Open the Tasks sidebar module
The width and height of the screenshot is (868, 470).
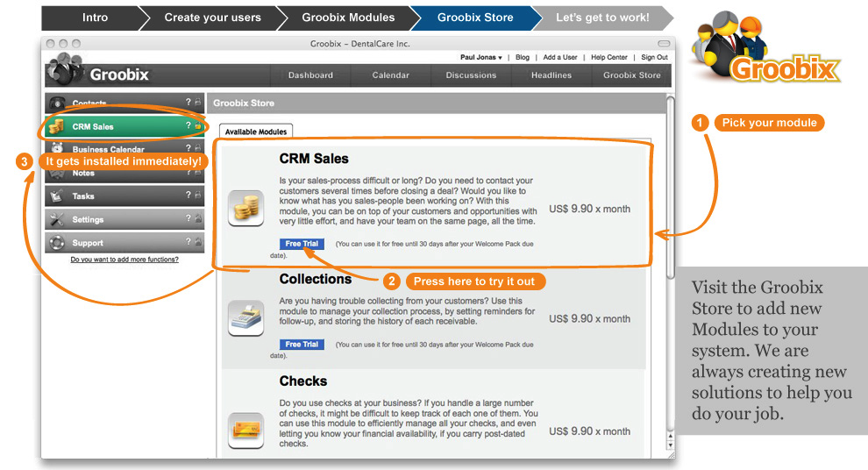[125, 196]
